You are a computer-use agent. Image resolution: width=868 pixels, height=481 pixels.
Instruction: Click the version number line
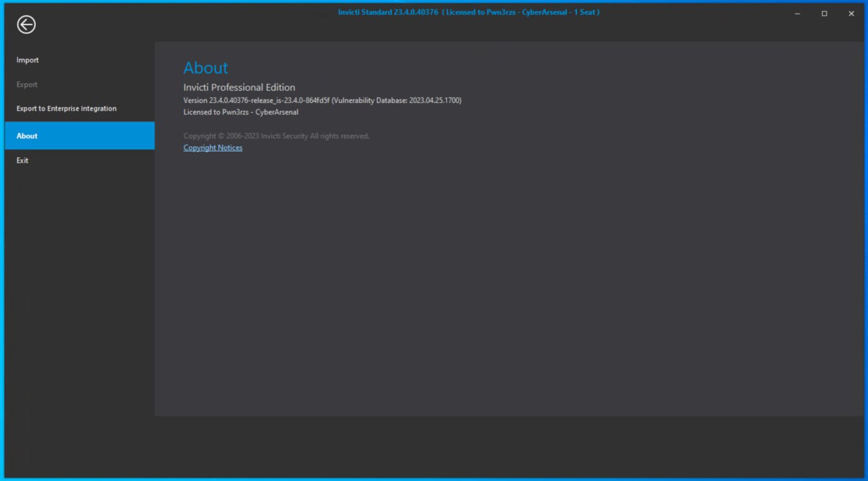coord(322,100)
